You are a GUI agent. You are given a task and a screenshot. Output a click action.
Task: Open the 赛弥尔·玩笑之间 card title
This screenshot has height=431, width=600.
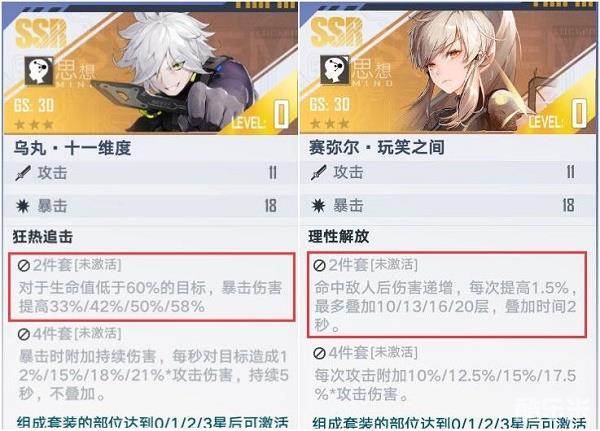(x=377, y=148)
